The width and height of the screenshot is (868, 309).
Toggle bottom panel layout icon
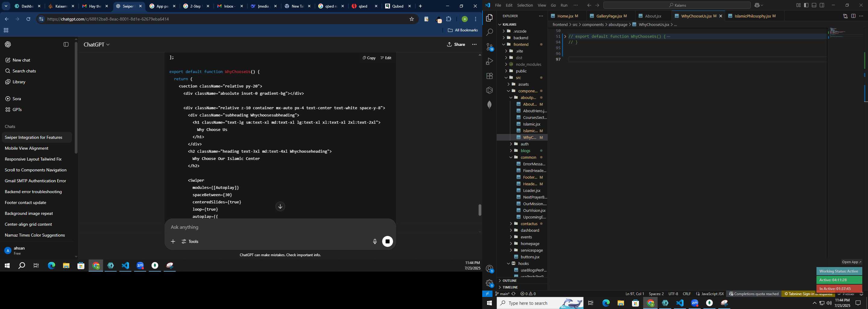(x=814, y=5)
